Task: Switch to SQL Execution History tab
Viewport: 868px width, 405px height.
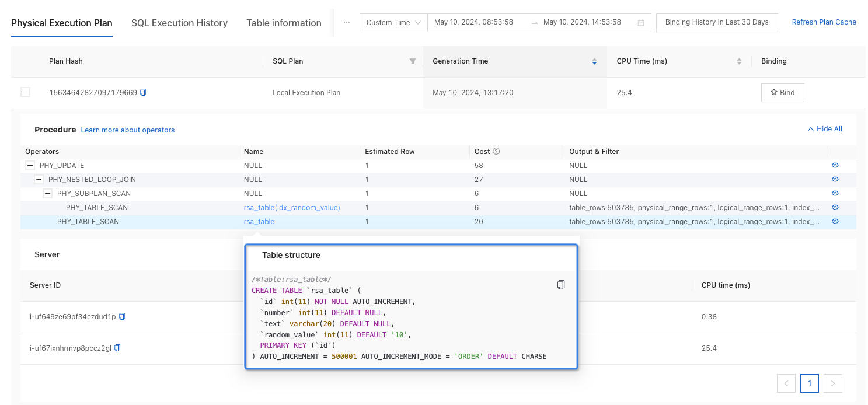Action: [179, 23]
